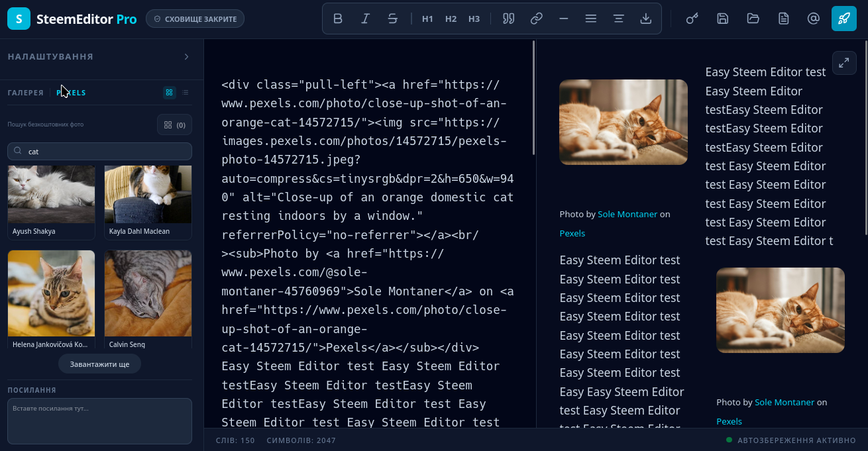
Task: Open second 'Pexels' link in preview
Action: (x=729, y=421)
